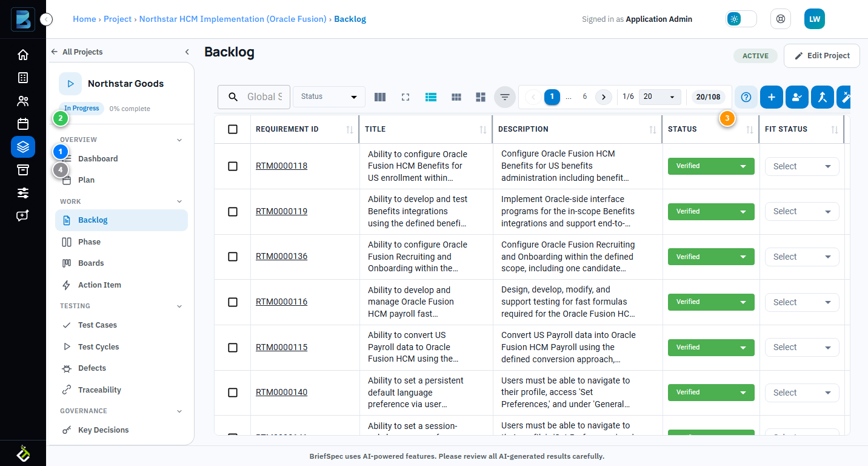Open the sliders settings icon in left rail

23,193
